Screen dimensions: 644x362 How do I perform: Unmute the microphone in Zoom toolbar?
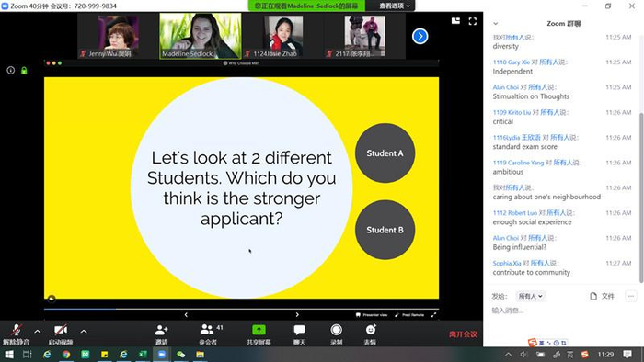16,334
